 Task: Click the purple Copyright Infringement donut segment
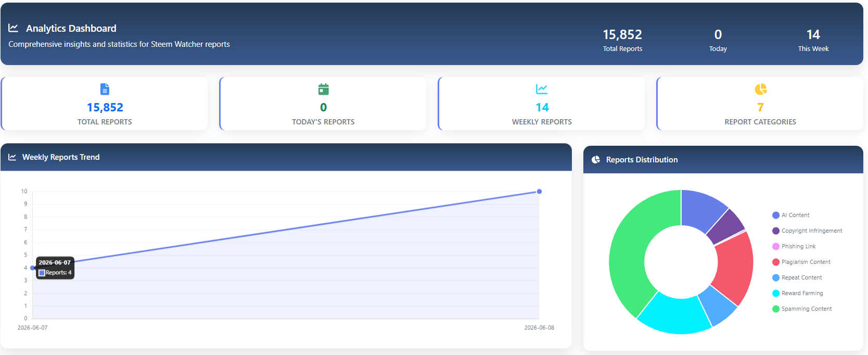[726, 227]
